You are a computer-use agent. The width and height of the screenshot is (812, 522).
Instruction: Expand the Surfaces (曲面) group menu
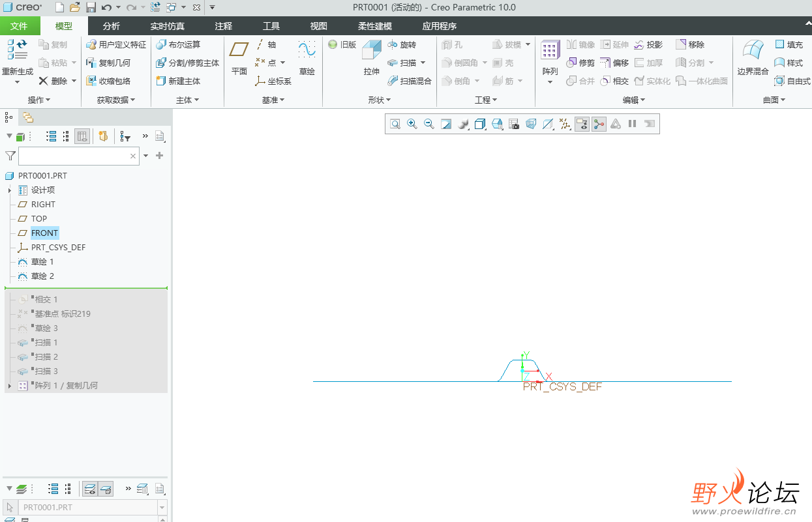coord(774,100)
